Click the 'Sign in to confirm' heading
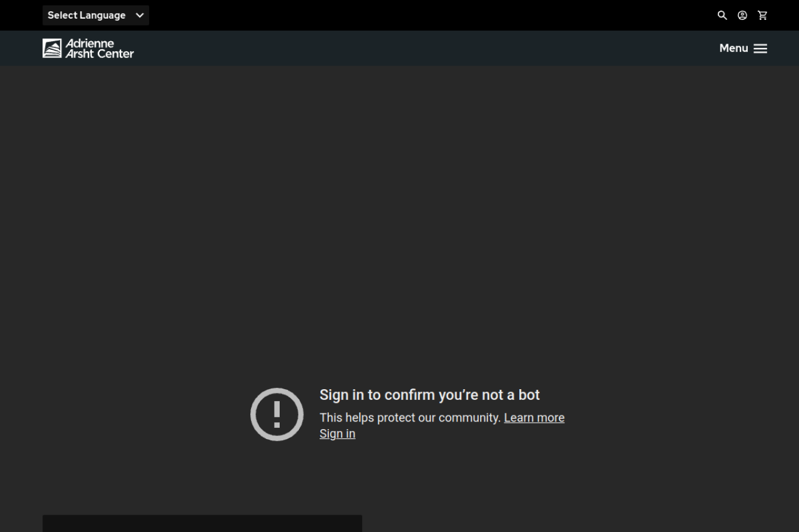This screenshot has height=532, width=799. click(x=429, y=395)
